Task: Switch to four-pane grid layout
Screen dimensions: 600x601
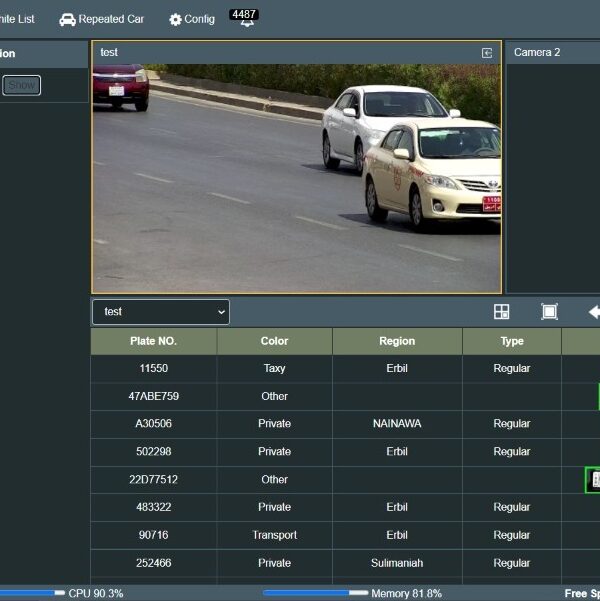Action: point(501,312)
